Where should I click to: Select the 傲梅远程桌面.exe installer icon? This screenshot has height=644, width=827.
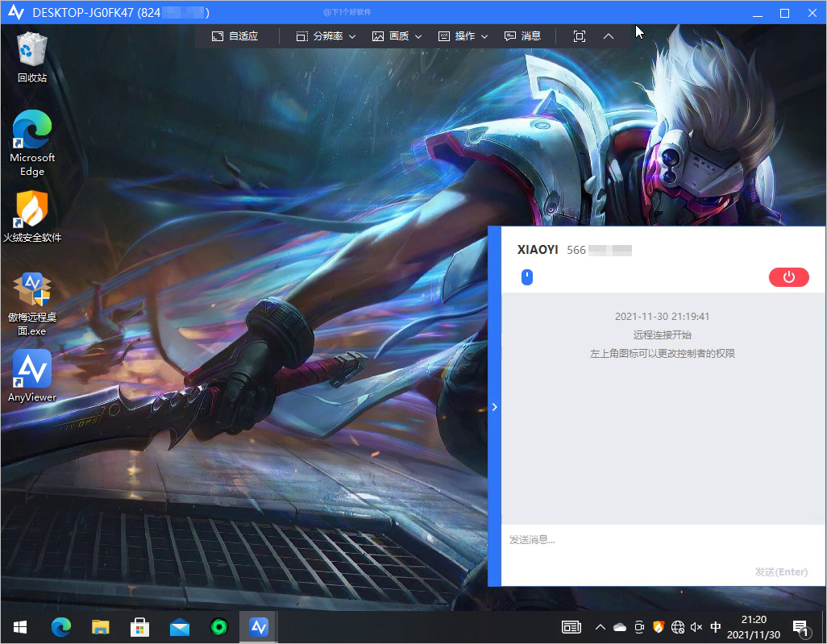pyautogui.click(x=32, y=302)
